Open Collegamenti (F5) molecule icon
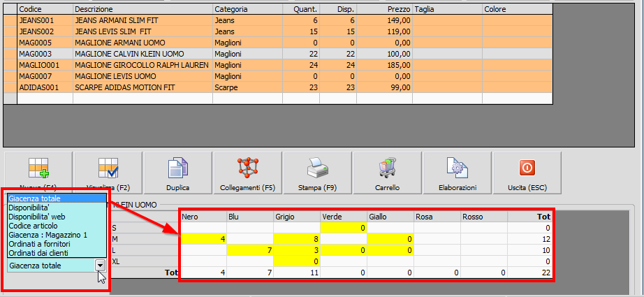Viewport: 644px width, 297px height. click(x=248, y=173)
